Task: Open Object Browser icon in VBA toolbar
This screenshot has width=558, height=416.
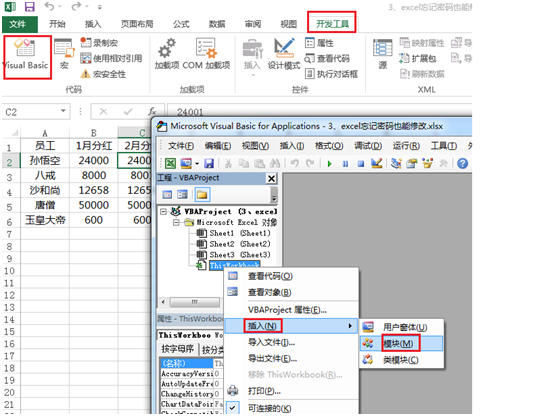Action: (427, 164)
